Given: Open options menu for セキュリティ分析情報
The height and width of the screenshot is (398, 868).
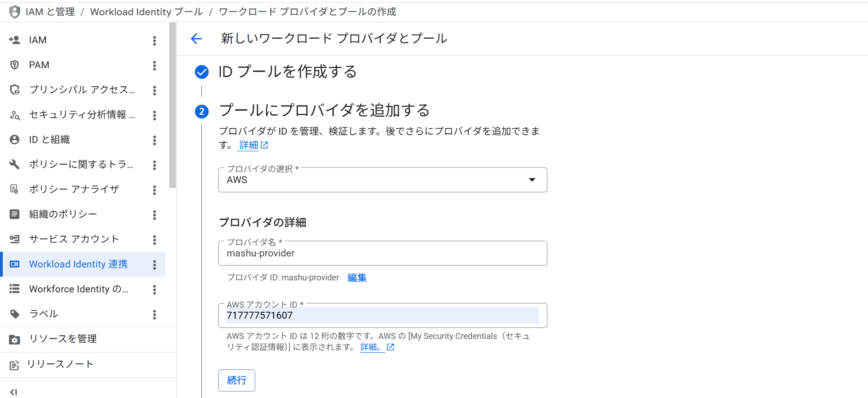Looking at the screenshot, I should click(154, 115).
